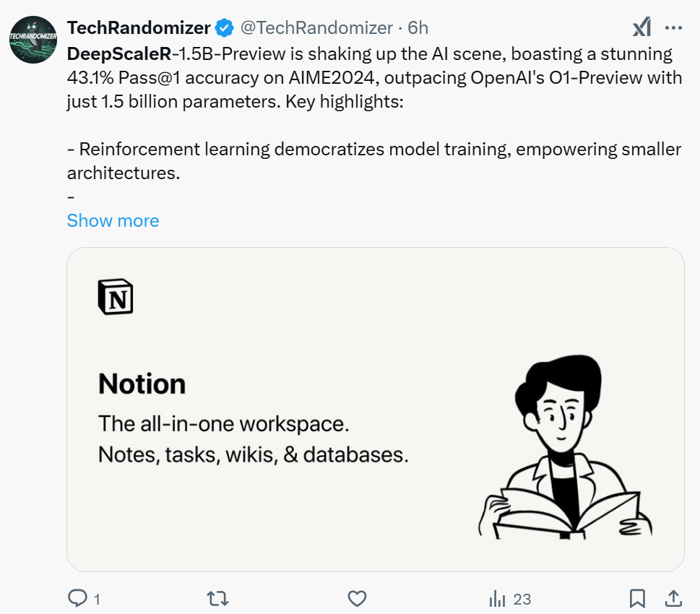
Task: Expand tweet with Show more
Action: pos(113,220)
